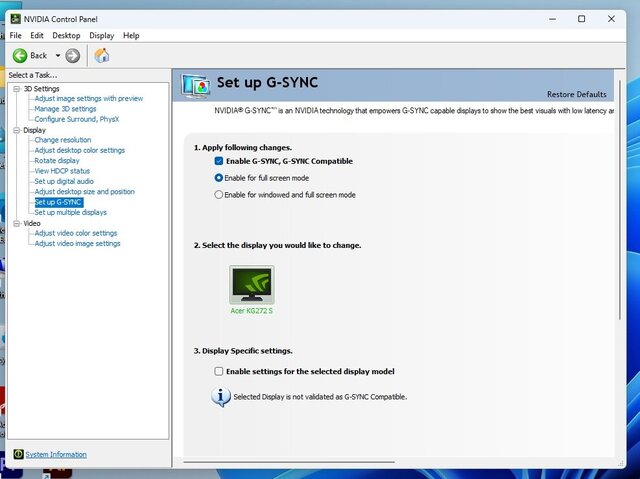Click the System Information NVIDIA icon

pos(17,455)
